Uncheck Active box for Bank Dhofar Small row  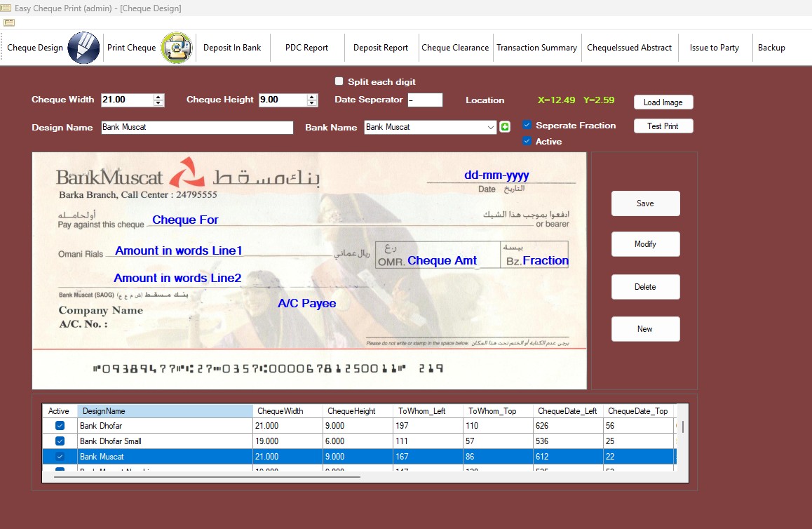pyautogui.click(x=60, y=441)
